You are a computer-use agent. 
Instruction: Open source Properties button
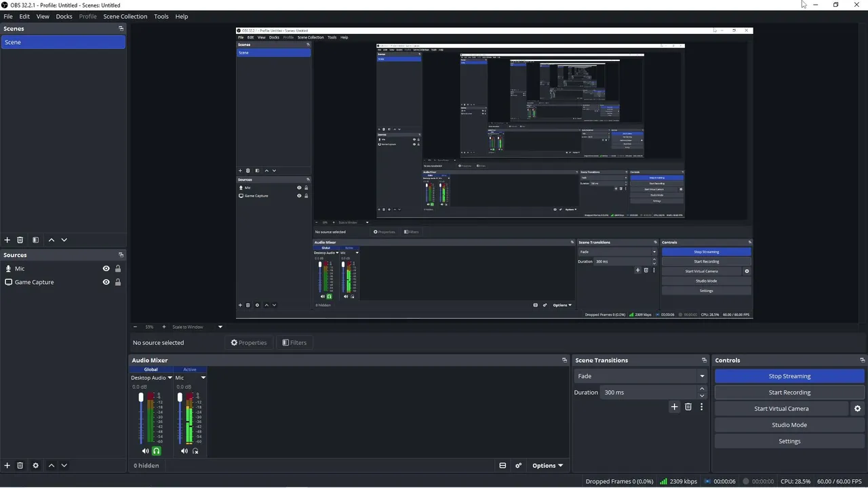249,343
